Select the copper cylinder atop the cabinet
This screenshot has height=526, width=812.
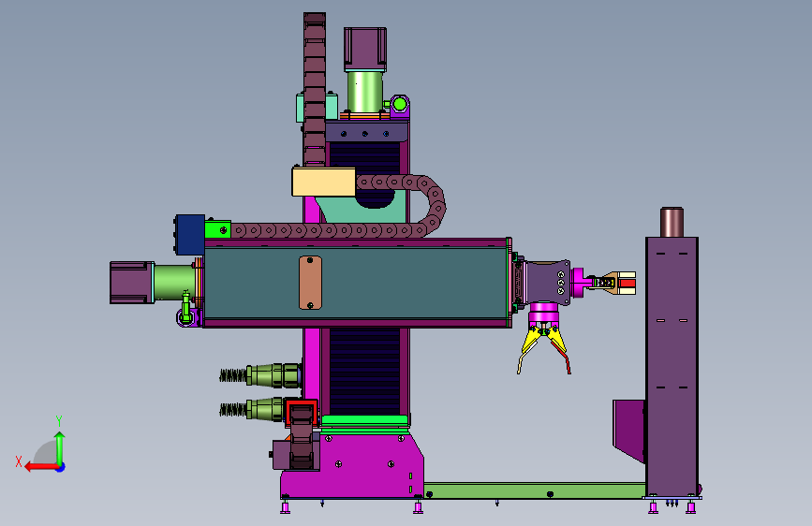tap(672, 222)
